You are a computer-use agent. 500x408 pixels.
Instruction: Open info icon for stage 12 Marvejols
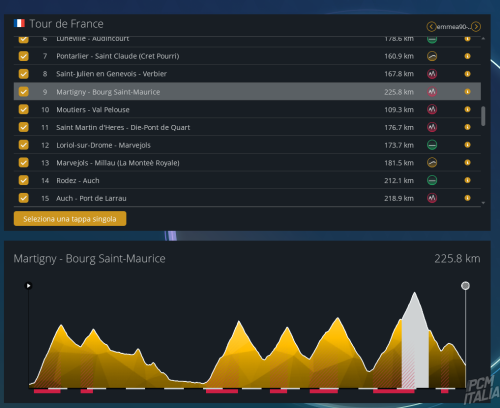click(467, 145)
